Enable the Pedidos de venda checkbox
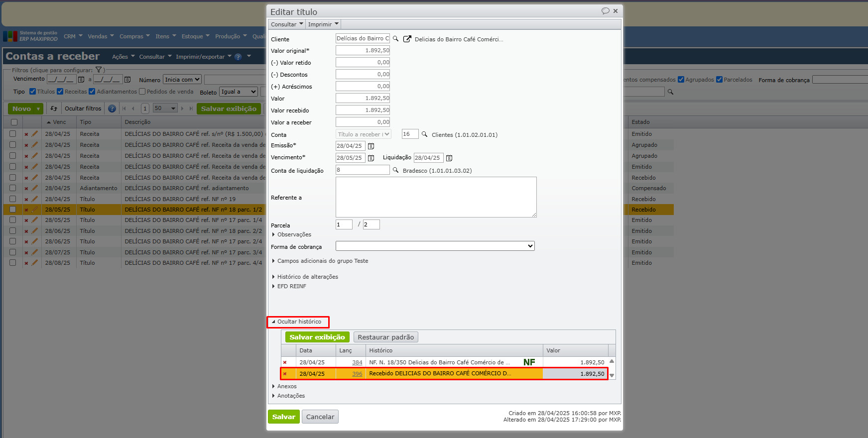Image resolution: width=868 pixels, height=438 pixels. coord(142,92)
